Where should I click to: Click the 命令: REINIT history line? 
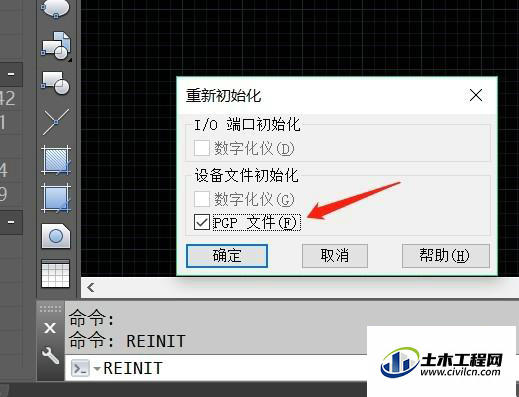127,341
